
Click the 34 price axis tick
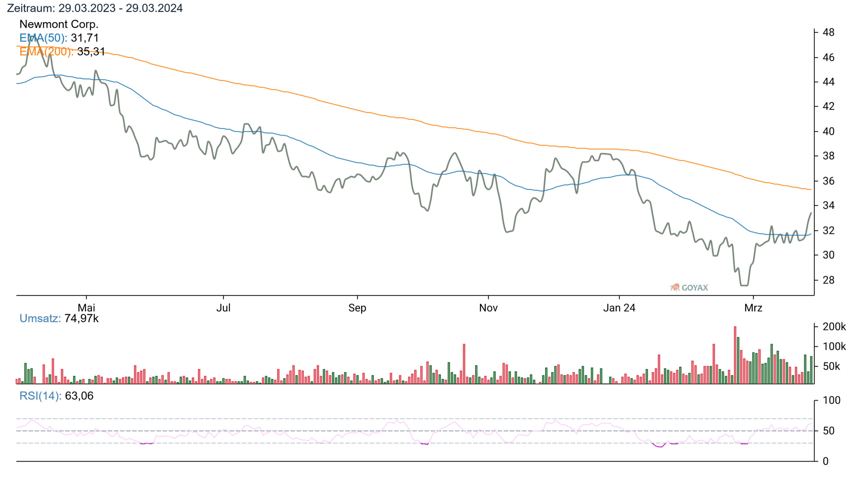tap(829, 205)
